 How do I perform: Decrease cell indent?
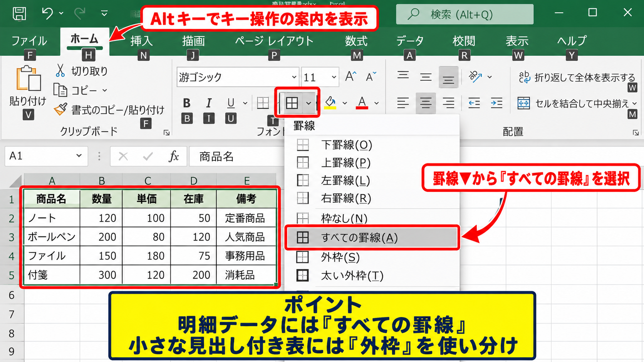pos(474,103)
